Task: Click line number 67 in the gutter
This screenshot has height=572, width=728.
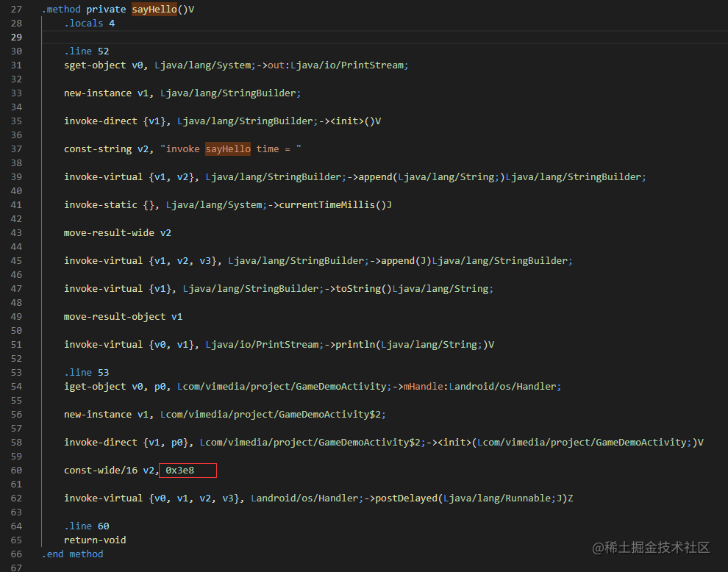Action: [x=16, y=568]
